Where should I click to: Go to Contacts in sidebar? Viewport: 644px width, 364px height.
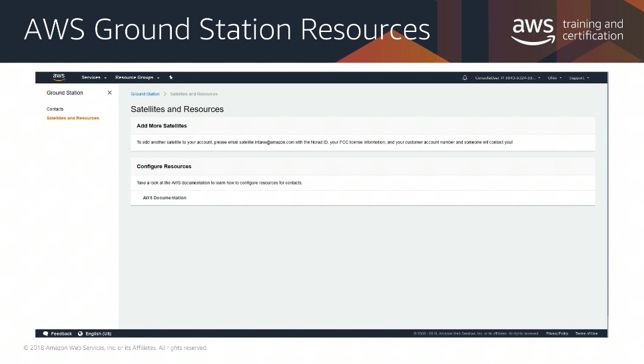click(55, 109)
